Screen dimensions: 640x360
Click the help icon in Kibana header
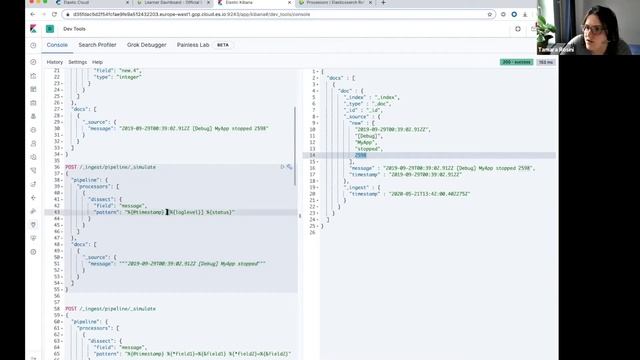click(x=518, y=29)
